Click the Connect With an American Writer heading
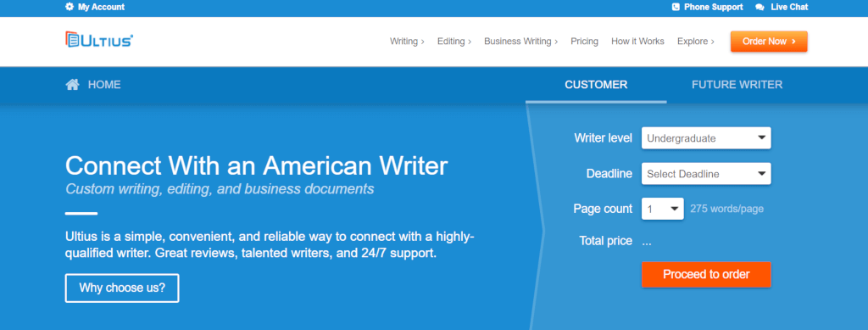The height and width of the screenshot is (330, 868). pos(256,165)
